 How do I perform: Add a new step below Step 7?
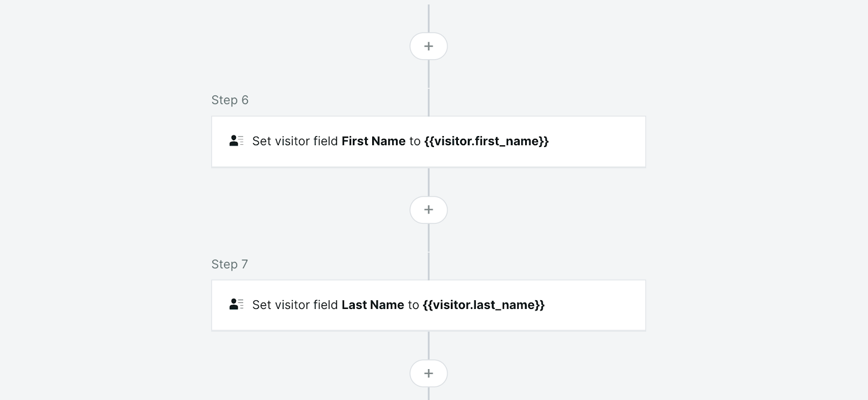tap(428, 373)
